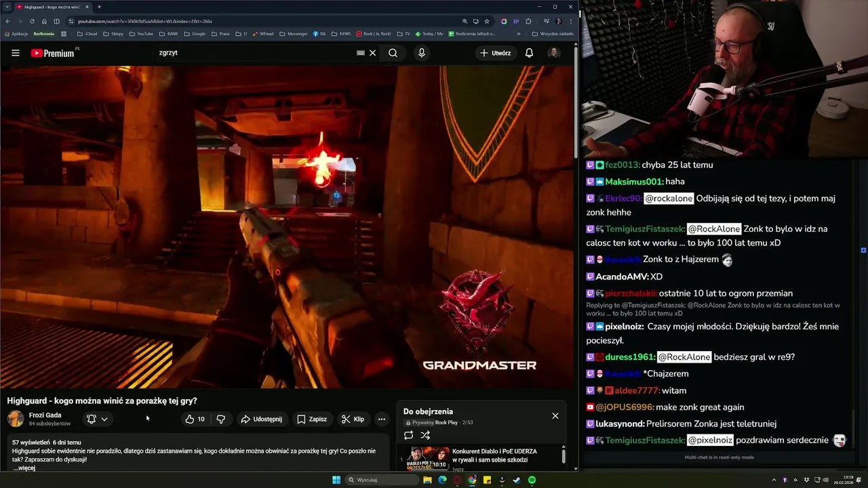Go back in the browser
868x488 pixels.
7,21
